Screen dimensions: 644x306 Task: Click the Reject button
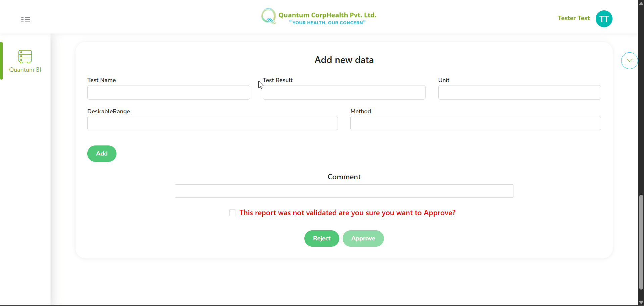(321, 238)
